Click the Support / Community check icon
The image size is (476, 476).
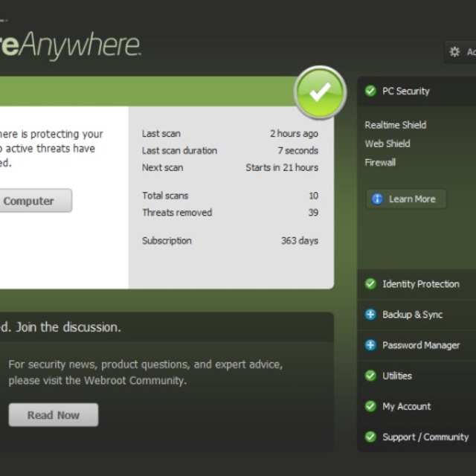coord(370,437)
